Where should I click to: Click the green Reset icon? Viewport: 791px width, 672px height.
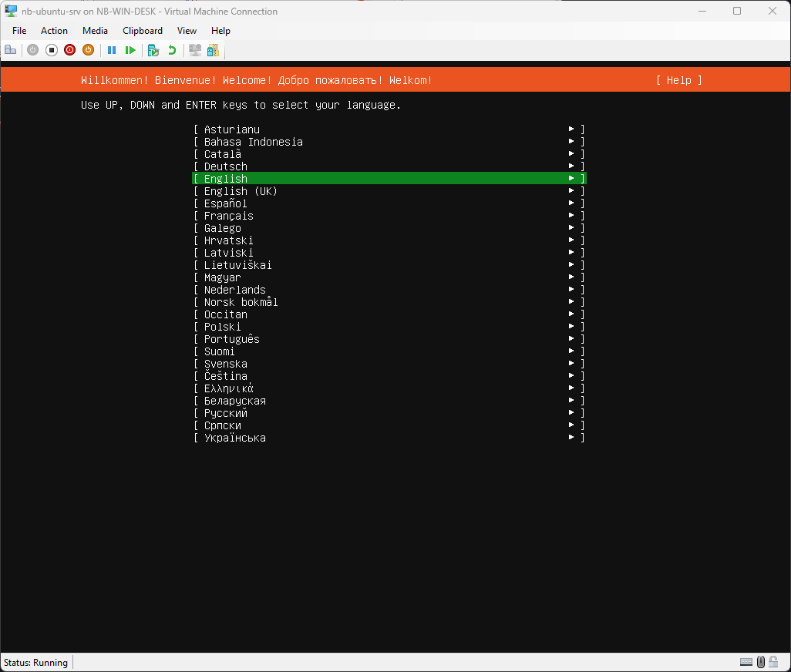click(x=130, y=50)
